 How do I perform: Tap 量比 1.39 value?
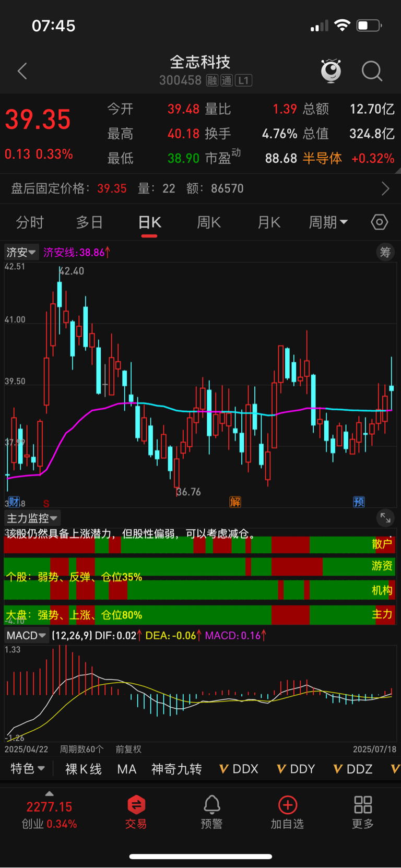click(285, 109)
